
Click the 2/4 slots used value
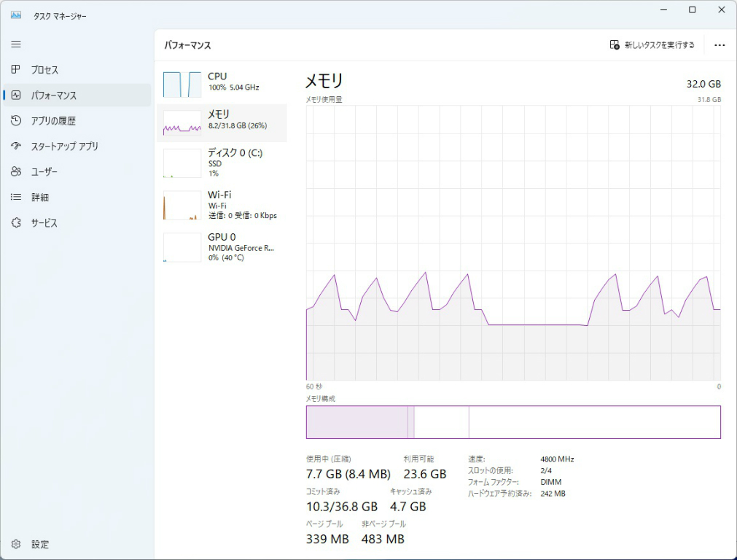[546, 470]
